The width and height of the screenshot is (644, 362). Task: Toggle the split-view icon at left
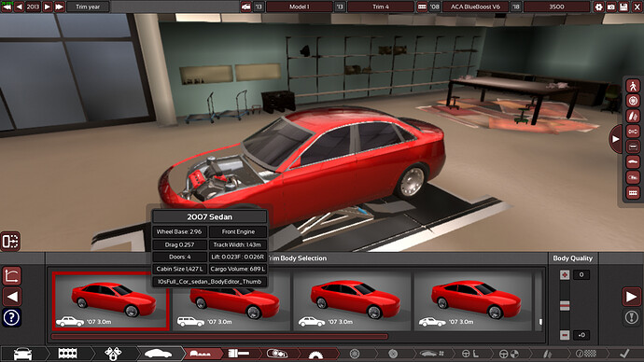click(10, 241)
